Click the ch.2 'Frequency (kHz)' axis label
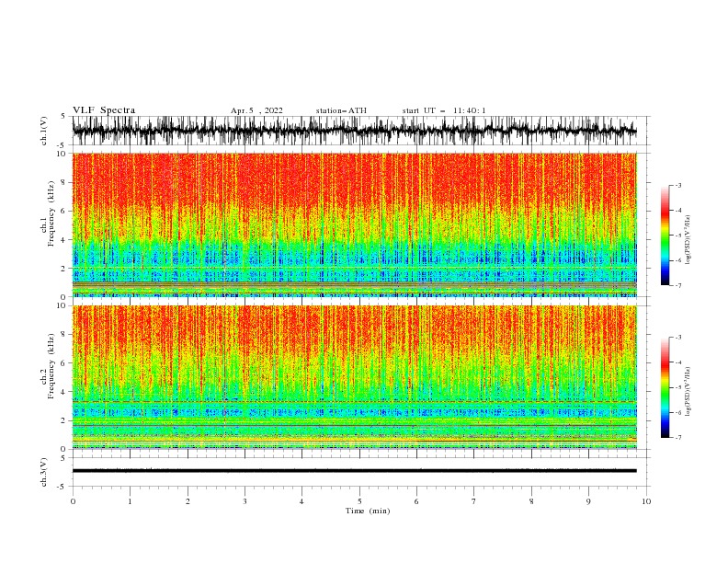 point(51,366)
